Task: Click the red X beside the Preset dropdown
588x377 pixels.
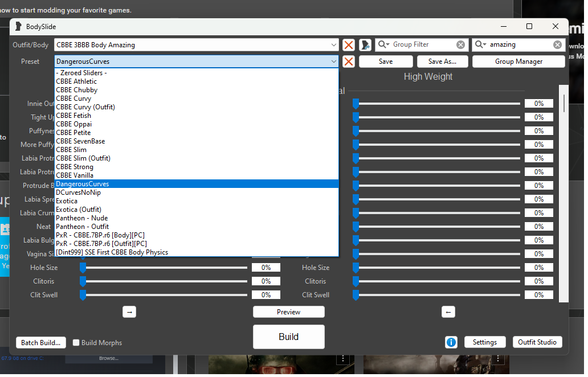Action: pyautogui.click(x=349, y=62)
